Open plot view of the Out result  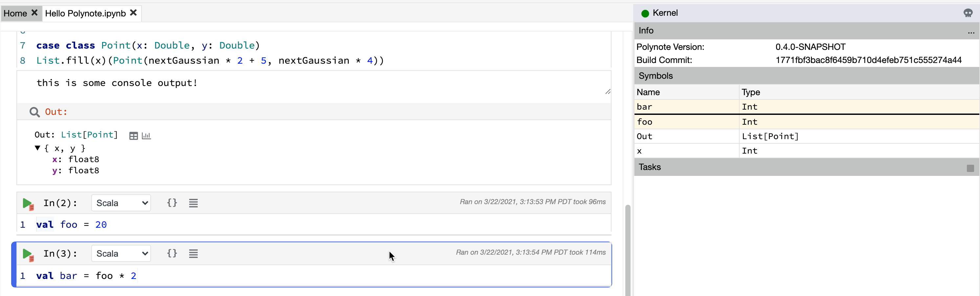click(x=146, y=136)
